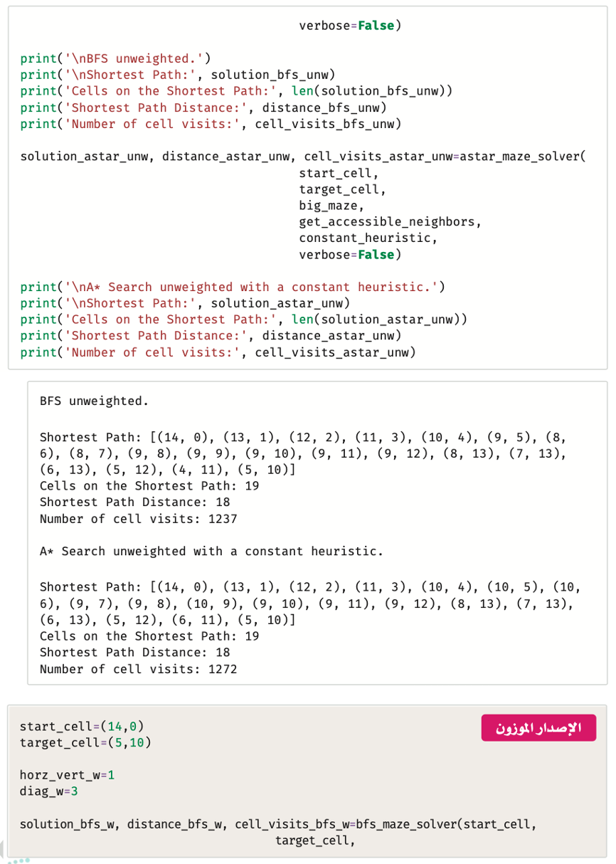
Task: Click print 'Shortest Path Distance:' distance_astar_unw line
Action: pos(211,335)
